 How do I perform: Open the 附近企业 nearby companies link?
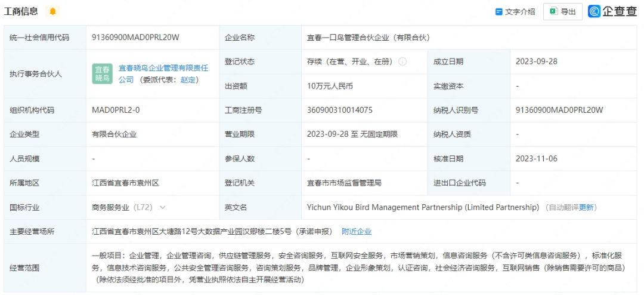(356, 231)
